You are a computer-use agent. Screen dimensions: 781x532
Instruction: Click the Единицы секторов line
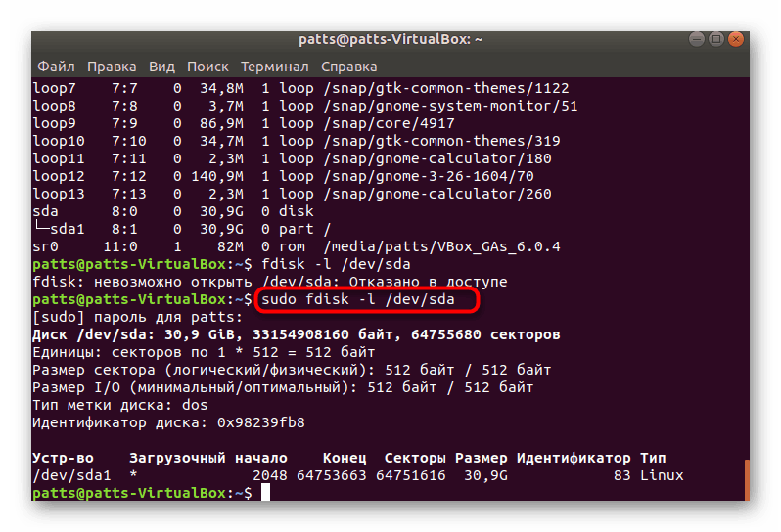point(204,352)
